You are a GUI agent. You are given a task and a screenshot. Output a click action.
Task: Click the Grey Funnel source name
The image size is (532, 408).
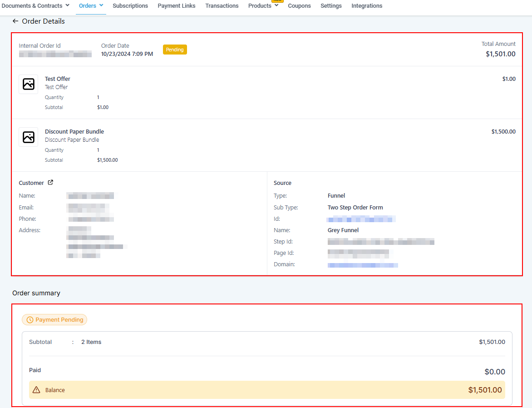coord(343,230)
